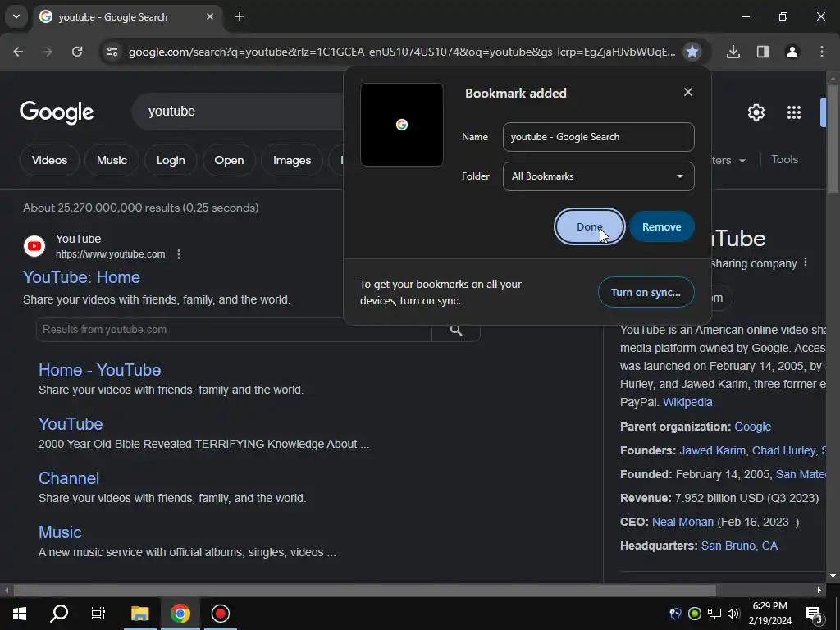
Task: Open the Music sitelink
Action: click(x=60, y=532)
